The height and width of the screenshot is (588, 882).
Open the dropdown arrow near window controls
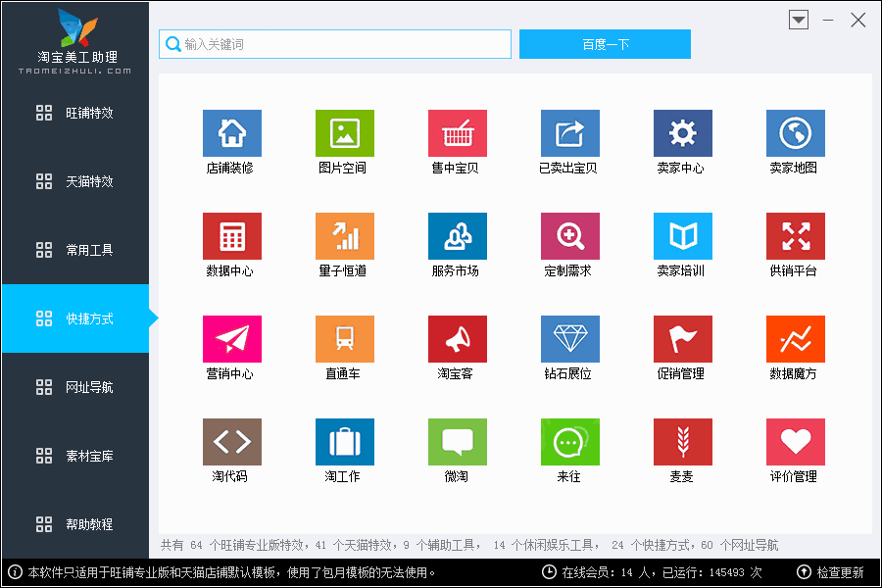click(x=798, y=20)
